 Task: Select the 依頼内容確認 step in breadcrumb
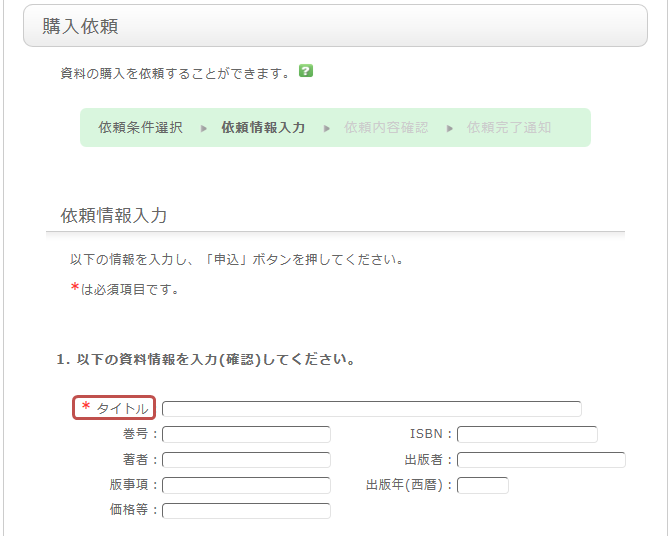pos(386,128)
